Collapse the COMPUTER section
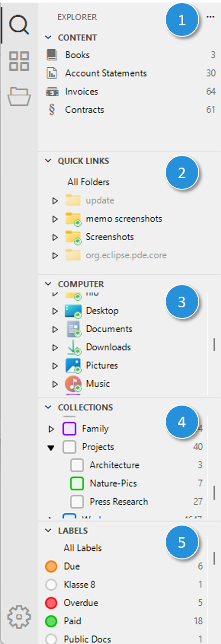Screen dimensions: 221x644 click(49, 284)
